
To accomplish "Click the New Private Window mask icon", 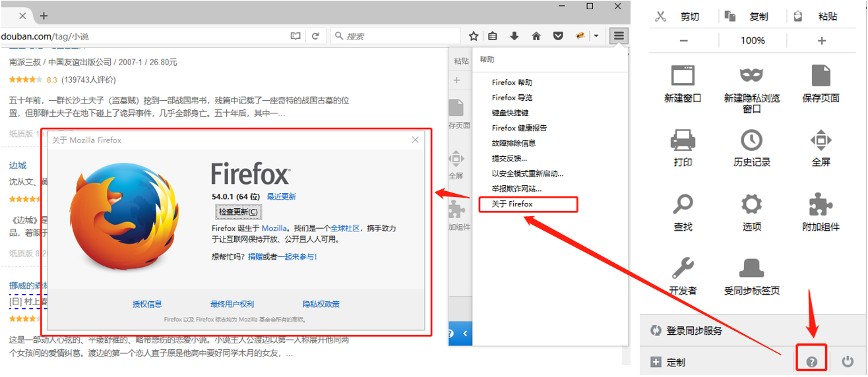I will click(x=751, y=76).
